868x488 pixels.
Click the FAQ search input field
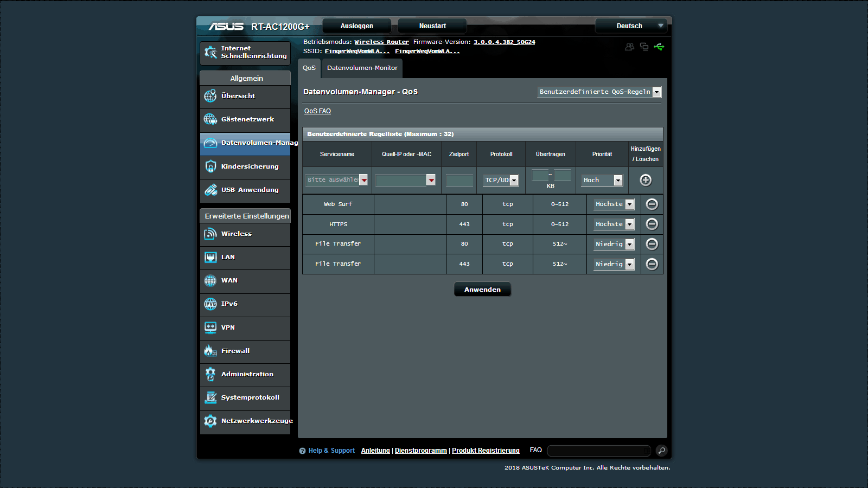599,451
